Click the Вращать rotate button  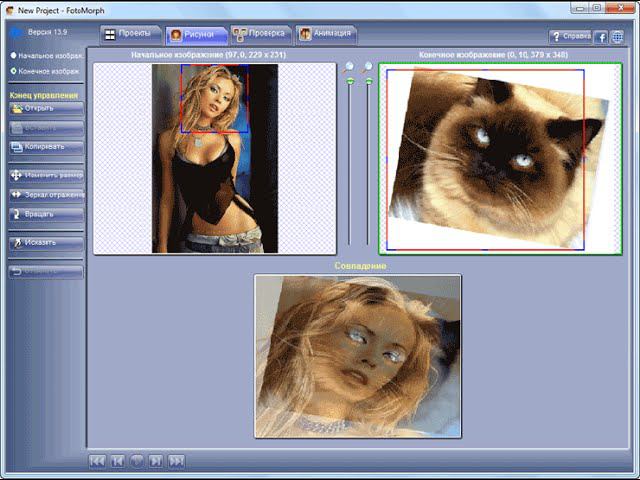[x=46, y=214]
